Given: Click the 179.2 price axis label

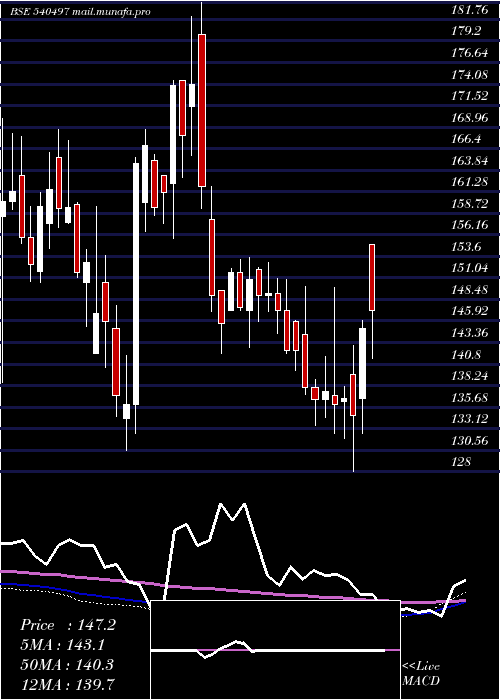Looking at the screenshot, I should tap(466, 31).
